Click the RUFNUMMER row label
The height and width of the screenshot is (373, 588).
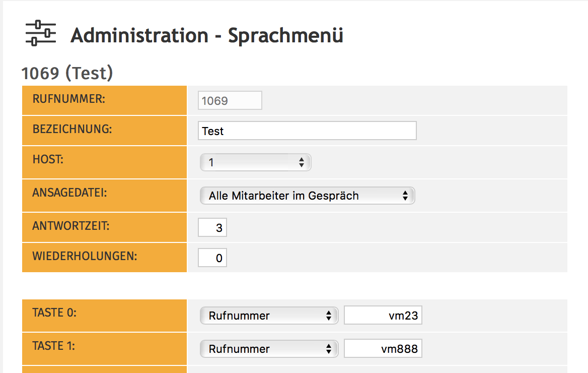click(68, 99)
